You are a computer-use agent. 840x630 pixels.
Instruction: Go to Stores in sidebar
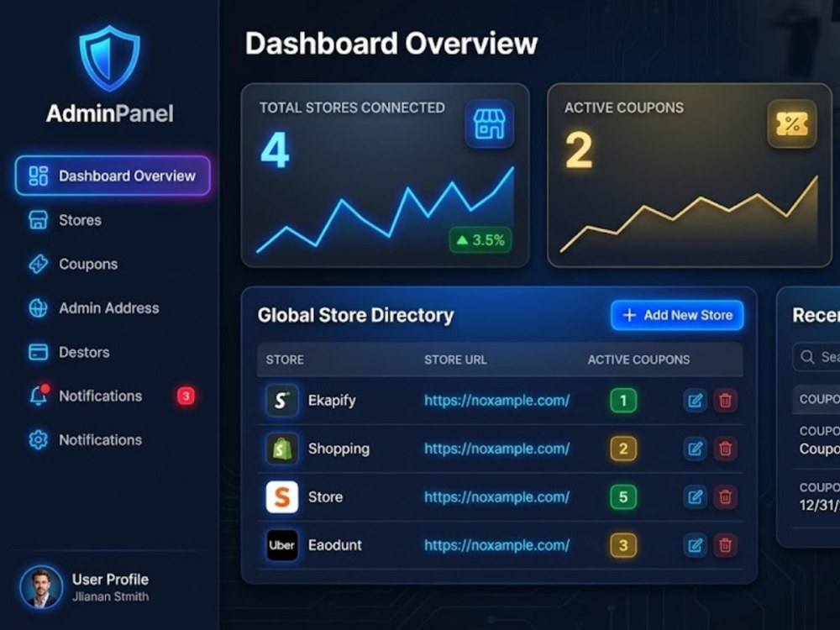pyautogui.click(x=79, y=220)
